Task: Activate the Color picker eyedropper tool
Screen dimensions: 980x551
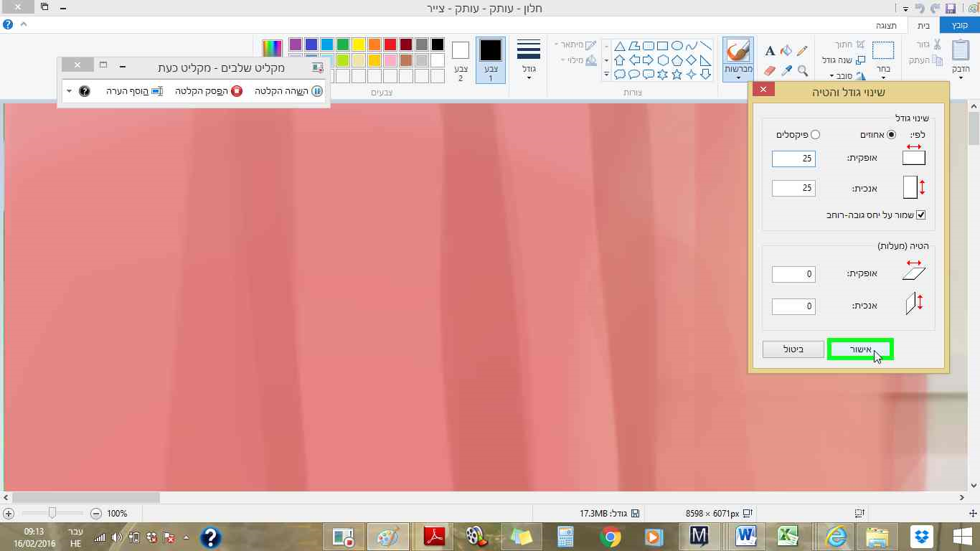Action: tap(786, 70)
